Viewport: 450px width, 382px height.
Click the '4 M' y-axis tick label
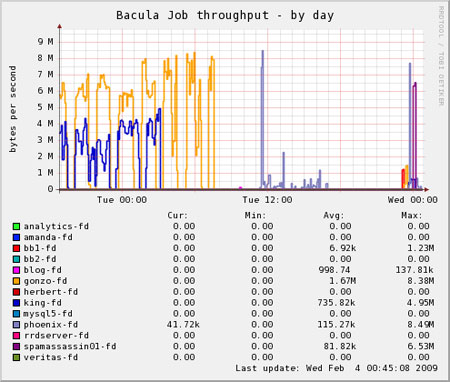[46, 123]
